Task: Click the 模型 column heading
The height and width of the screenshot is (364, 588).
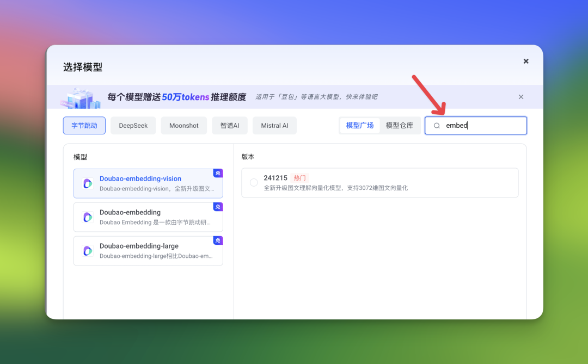Action: tap(80, 157)
